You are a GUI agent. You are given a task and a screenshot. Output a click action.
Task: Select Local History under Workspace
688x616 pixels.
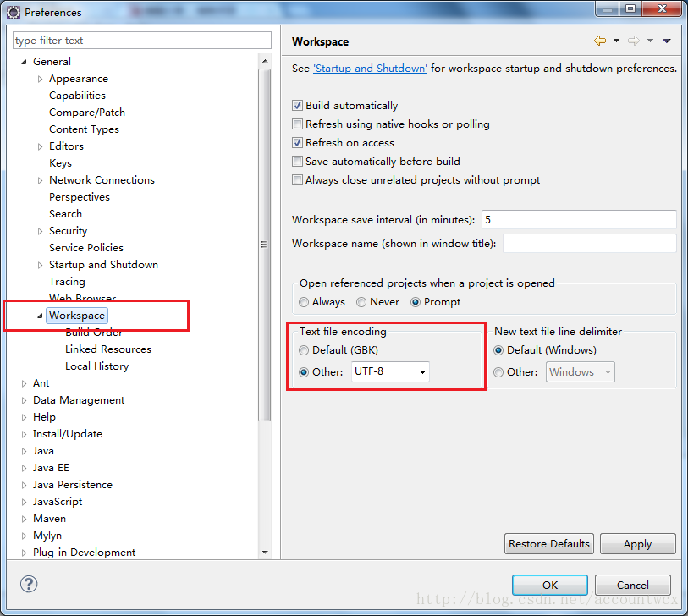coord(97,366)
